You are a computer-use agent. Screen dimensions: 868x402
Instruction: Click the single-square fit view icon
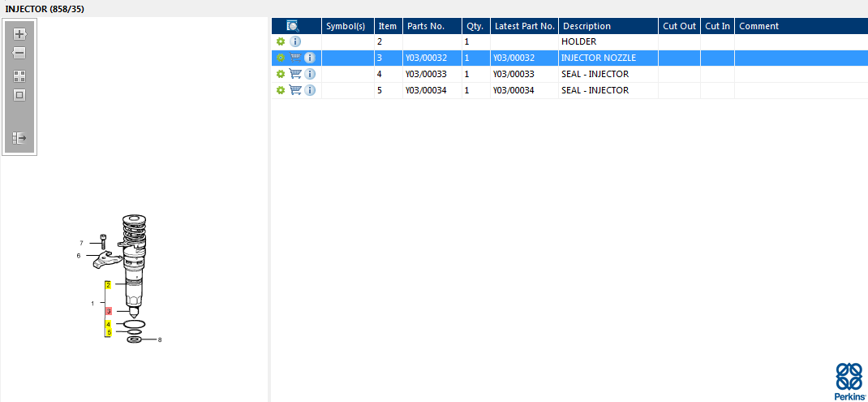(x=19, y=95)
